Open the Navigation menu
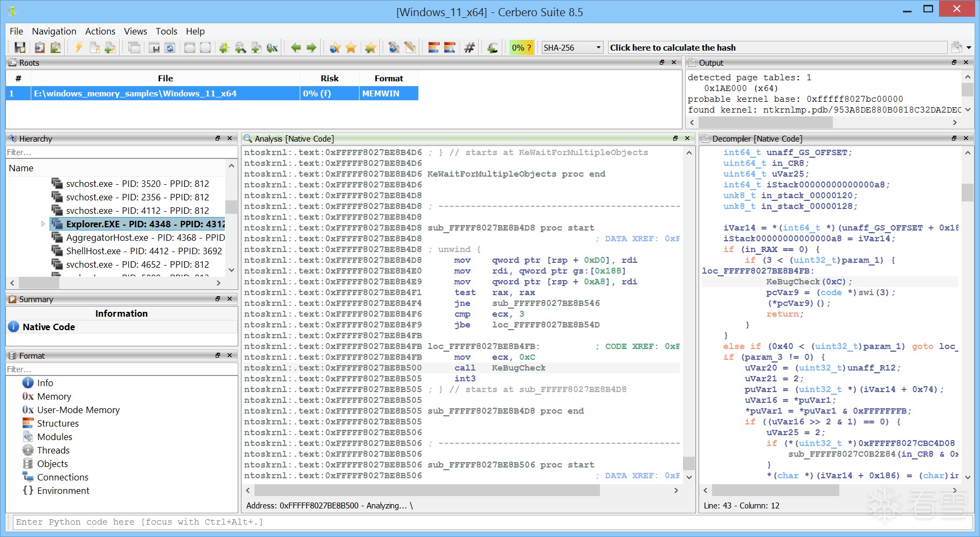The image size is (980, 537). point(54,31)
